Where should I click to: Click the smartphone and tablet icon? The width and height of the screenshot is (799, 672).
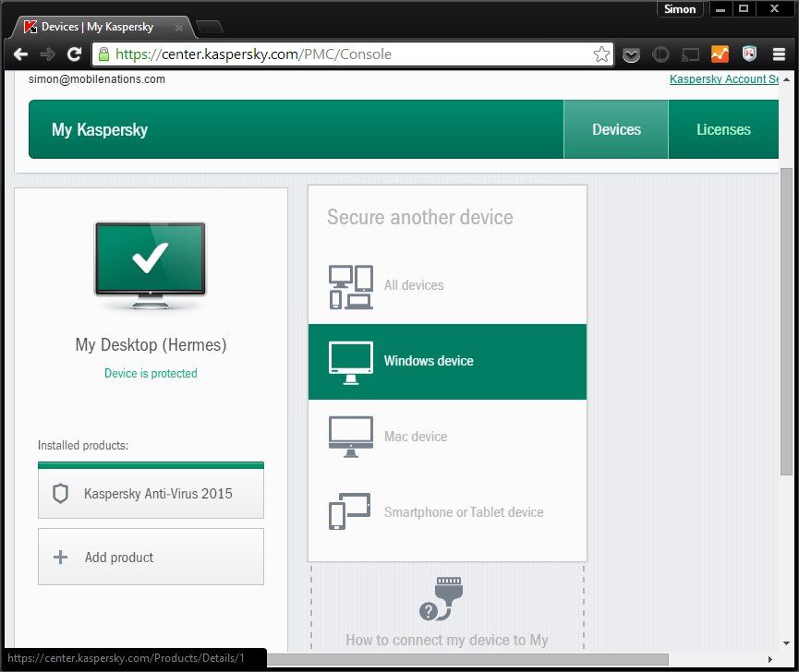coord(349,511)
